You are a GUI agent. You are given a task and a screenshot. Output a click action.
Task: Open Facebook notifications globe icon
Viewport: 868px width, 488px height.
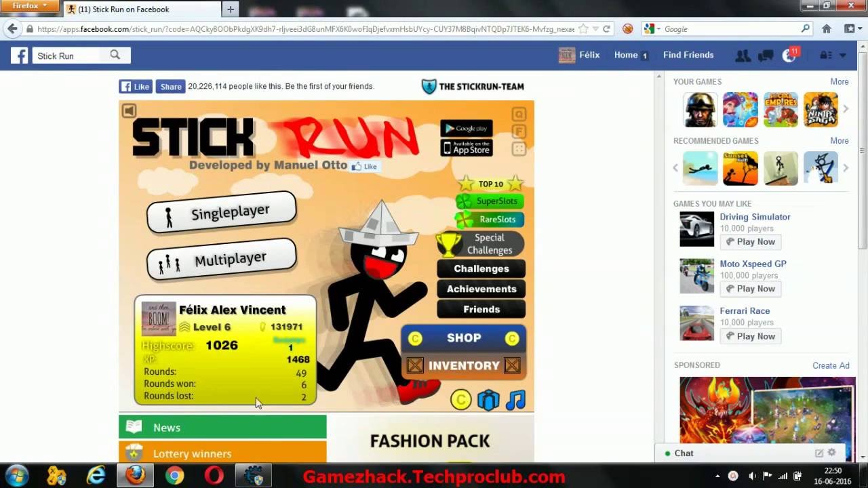click(789, 56)
